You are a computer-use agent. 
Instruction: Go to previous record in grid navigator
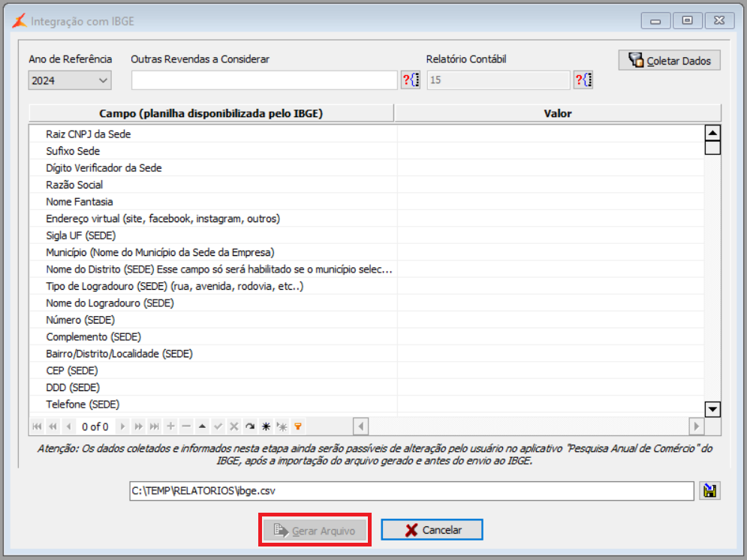click(68, 426)
